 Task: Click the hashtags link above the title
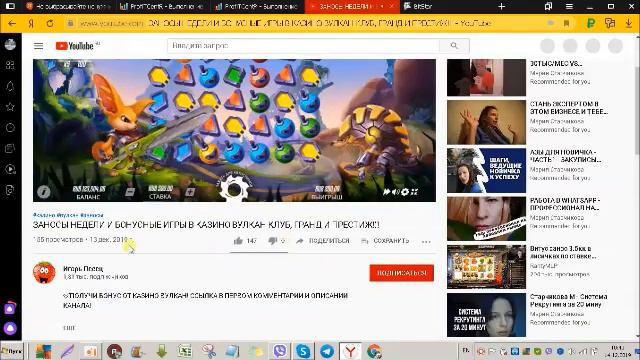tap(68, 215)
